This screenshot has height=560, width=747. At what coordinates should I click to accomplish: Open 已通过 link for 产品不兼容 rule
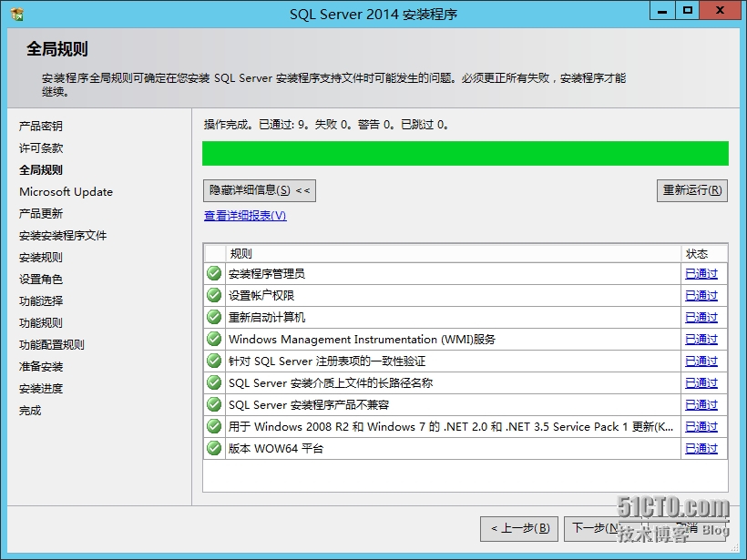click(x=701, y=405)
